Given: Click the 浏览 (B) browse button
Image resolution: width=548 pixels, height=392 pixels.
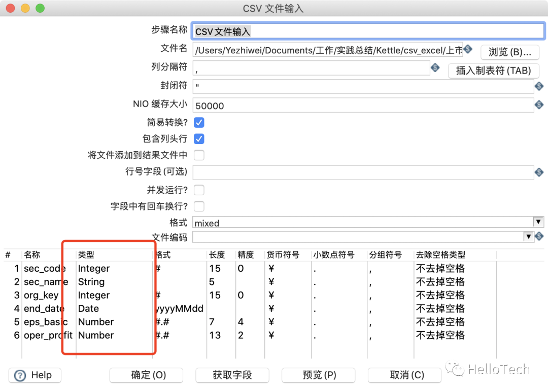Looking at the screenshot, I should [x=510, y=52].
